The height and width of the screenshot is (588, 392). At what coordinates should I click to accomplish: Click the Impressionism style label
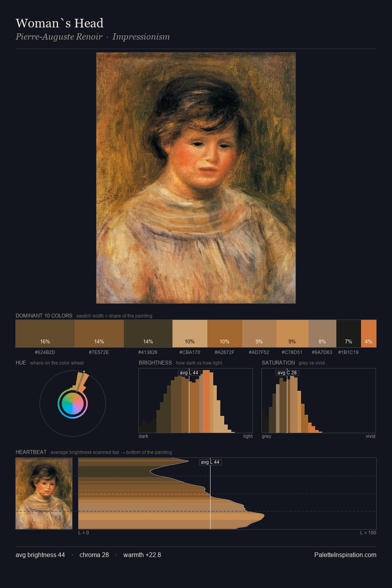click(141, 37)
